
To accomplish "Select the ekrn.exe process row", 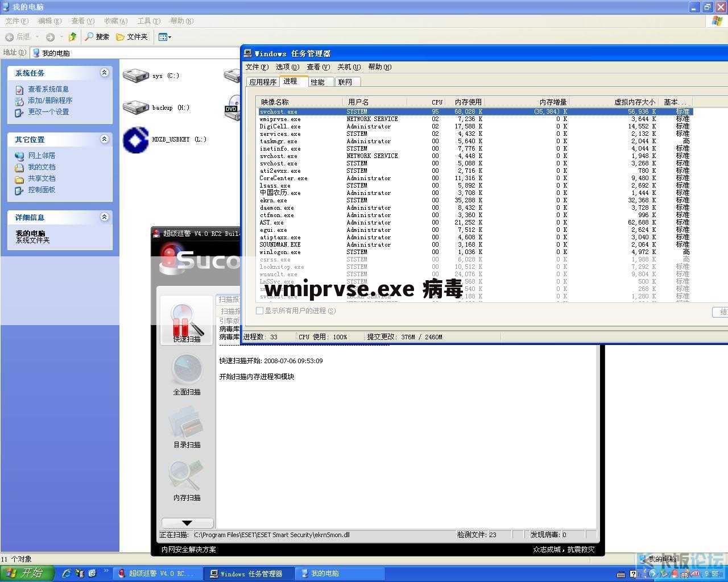I will tap(475, 201).
